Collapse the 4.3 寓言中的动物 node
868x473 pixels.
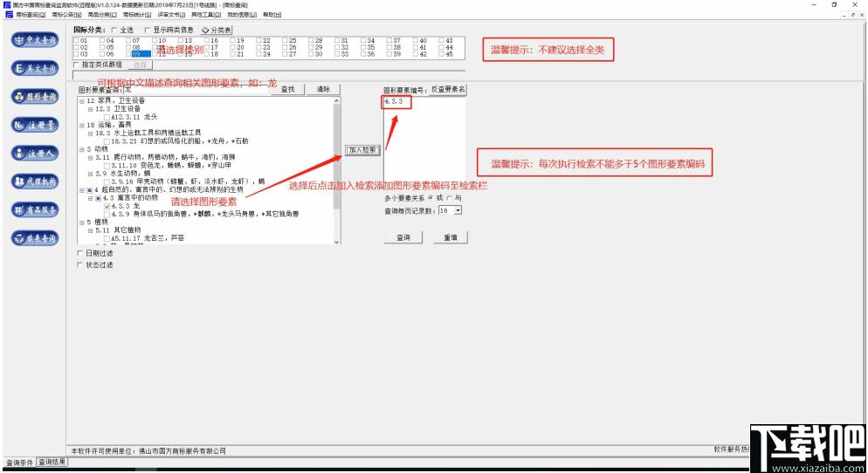(90, 198)
